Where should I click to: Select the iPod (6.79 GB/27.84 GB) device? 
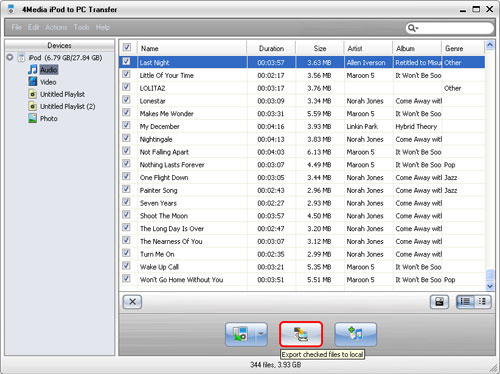click(x=65, y=58)
